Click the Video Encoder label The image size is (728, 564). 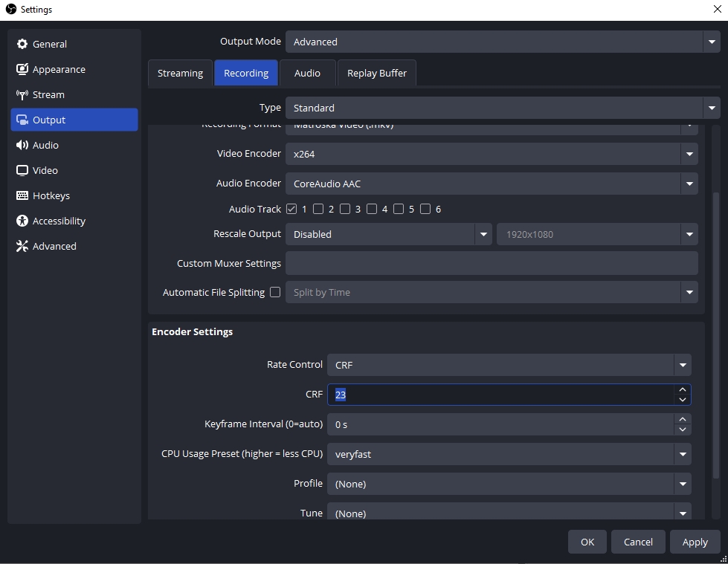249,154
